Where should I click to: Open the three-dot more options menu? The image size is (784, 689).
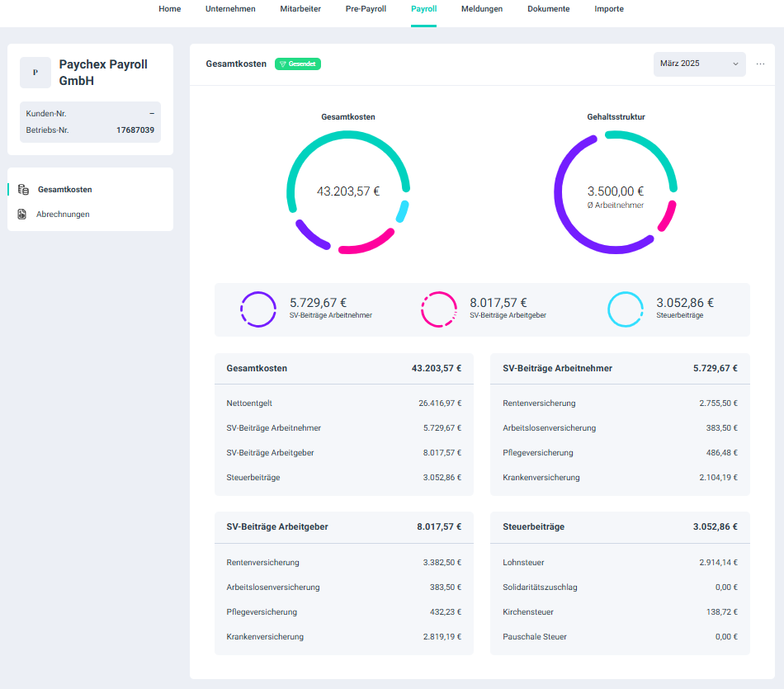(x=760, y=64)
